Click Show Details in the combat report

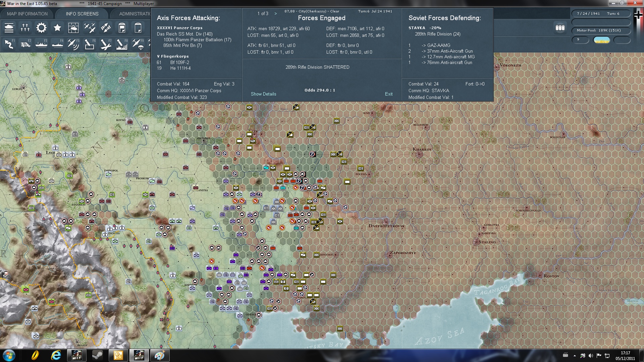[x=264, y=94]
